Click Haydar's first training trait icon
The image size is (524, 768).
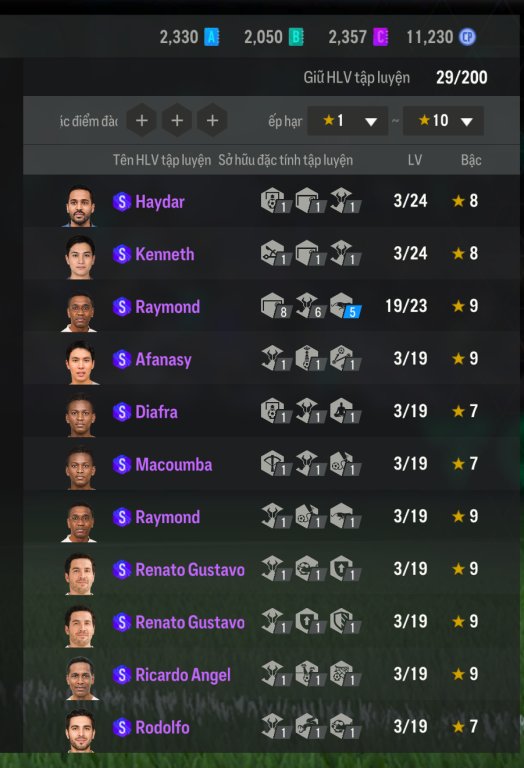point(276,201)
